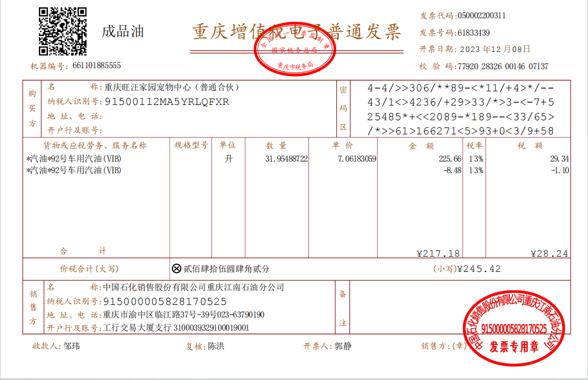Click issuer name 郭静

343,346
